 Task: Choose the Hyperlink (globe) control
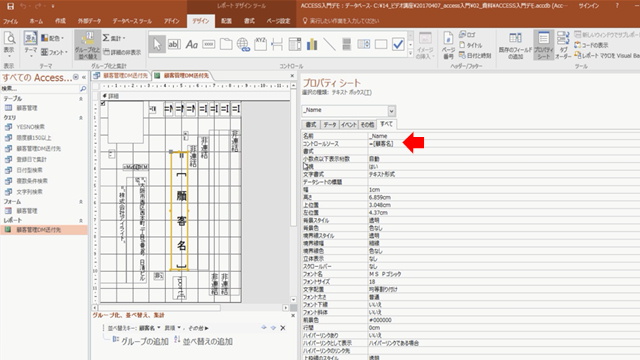243,44
